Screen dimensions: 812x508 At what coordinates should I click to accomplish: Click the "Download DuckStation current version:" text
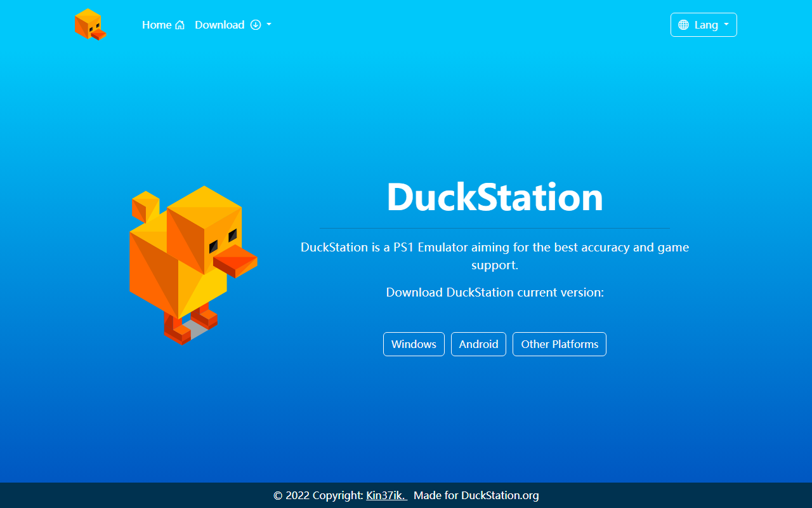coord(495,292)
